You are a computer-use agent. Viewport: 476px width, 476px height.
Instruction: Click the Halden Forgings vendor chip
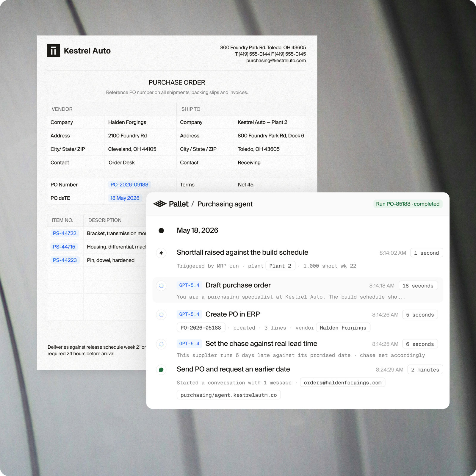click(343, 328)
